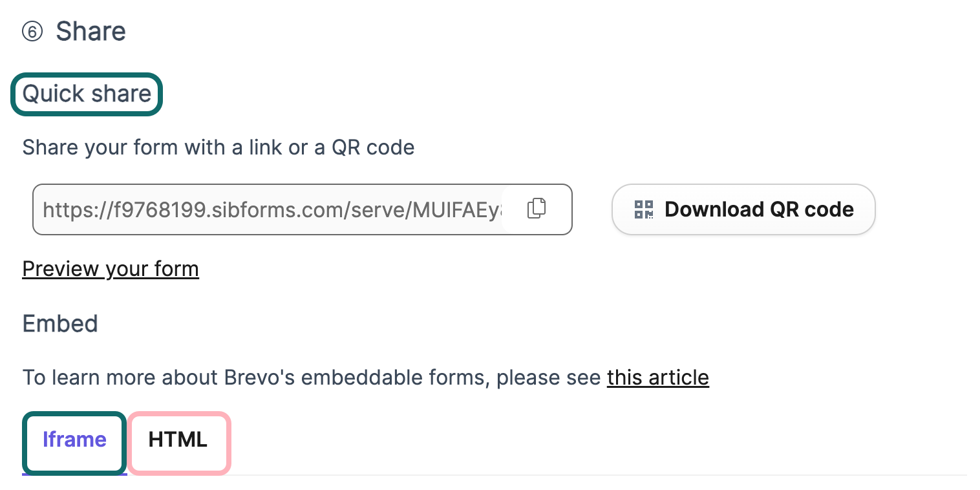Select the Quick share subheading

pos(87,94)
